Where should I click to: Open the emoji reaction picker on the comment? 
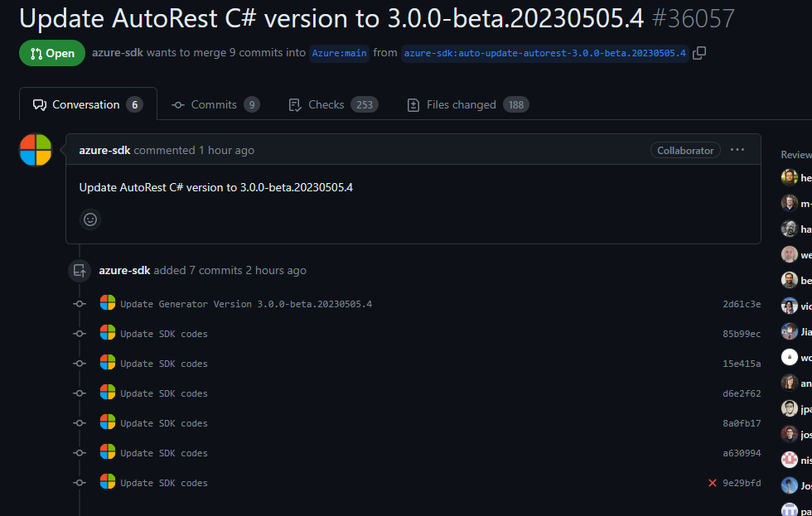[x=90, y=219]
